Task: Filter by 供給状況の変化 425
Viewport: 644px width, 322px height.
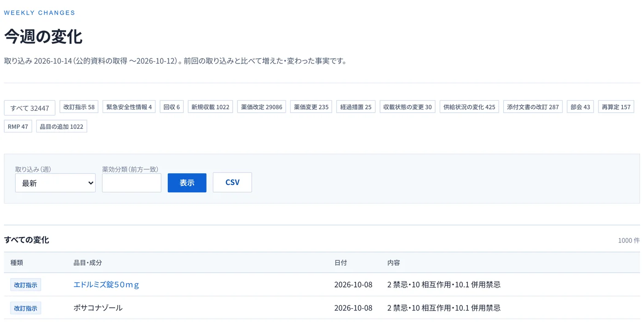Action: (469, 107)
